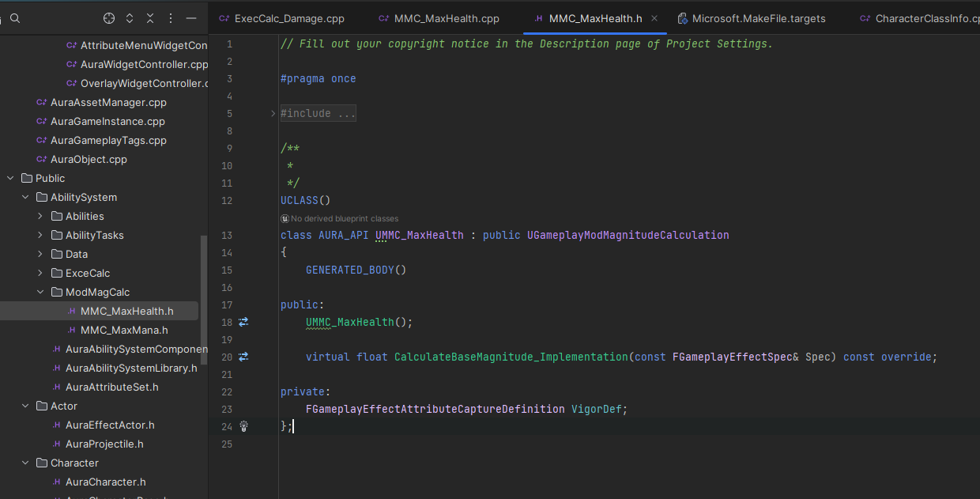The height and width of the screenshot is (499, 980).
Task: Click the gutter navigation icon on line 20
Action: click(x=243, y=357)
